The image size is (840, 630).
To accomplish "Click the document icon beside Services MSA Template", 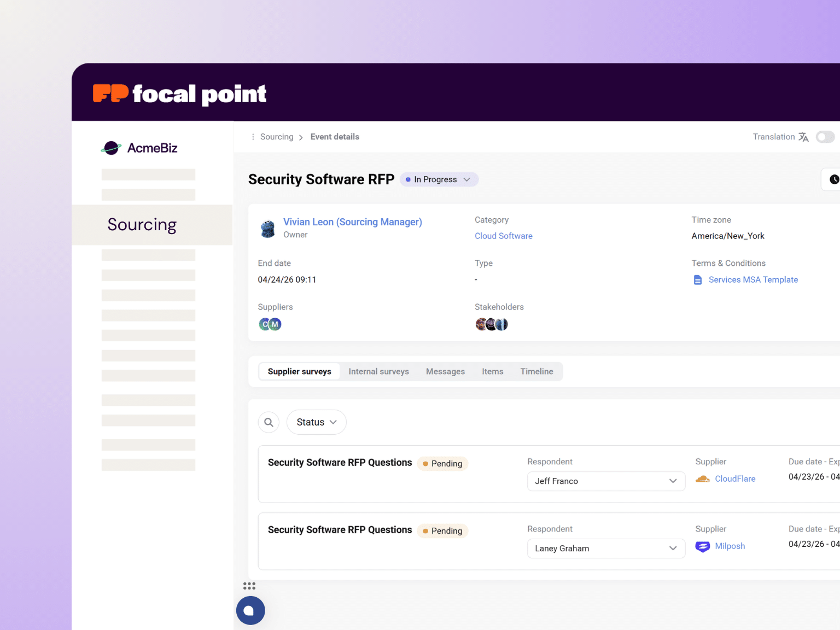I will (x=697, y=279).
